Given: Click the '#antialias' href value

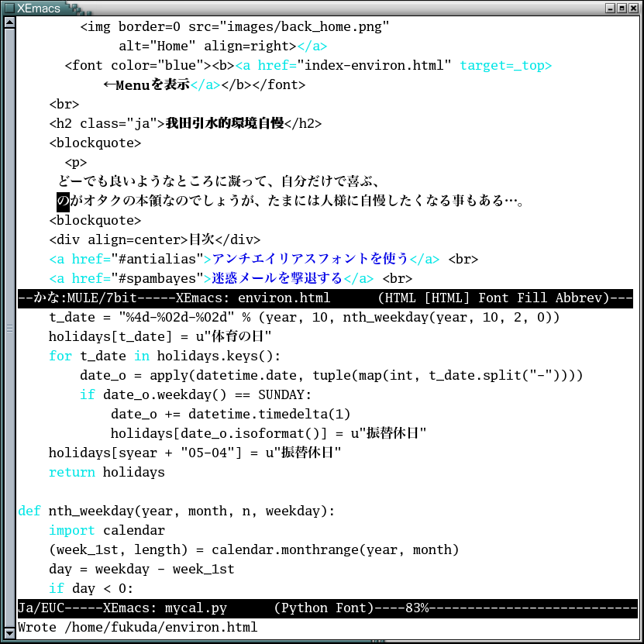Looking at the screenshot, I should click(x=157, y=259).
